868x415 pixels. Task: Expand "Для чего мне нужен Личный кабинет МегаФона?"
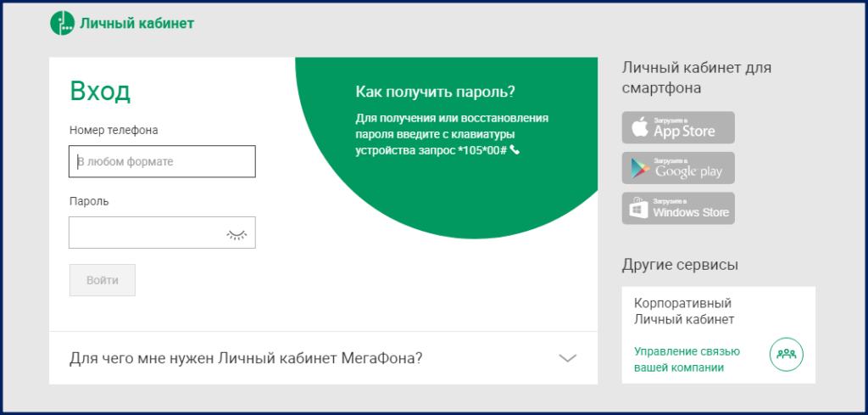pos(246,358)
